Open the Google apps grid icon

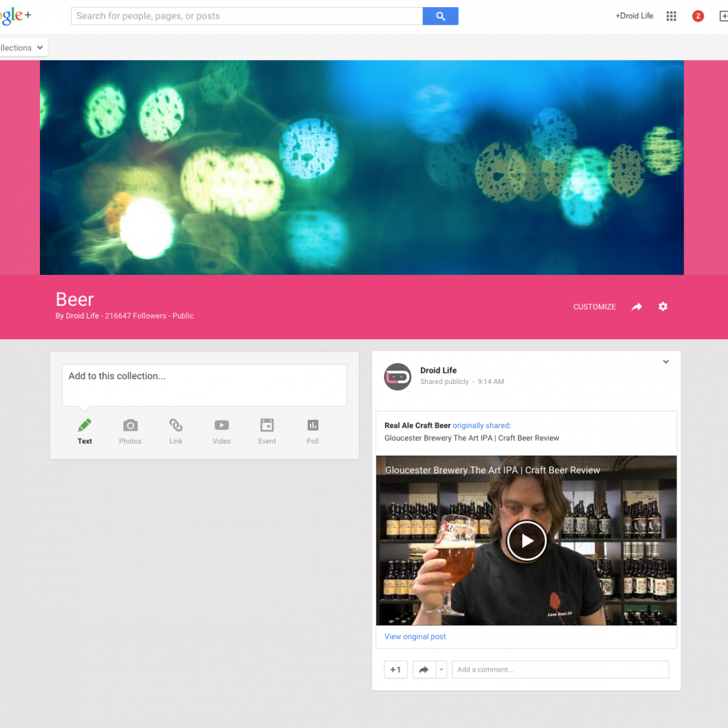click(x=671, y=16)
